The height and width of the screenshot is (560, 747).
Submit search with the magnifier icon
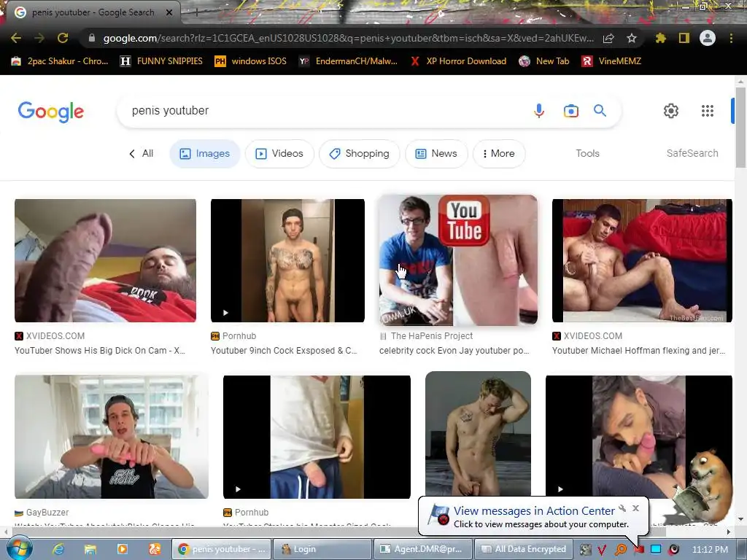click(x=600, y=111)
